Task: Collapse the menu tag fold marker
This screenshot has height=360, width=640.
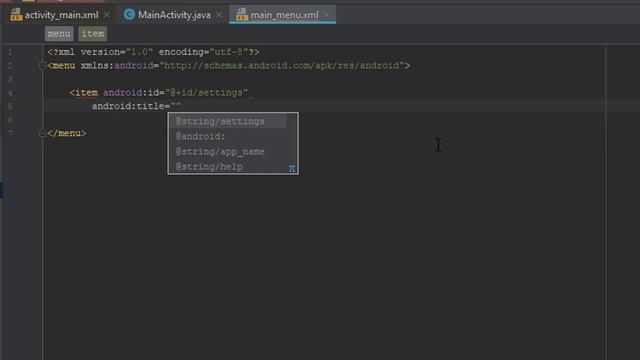Action: click(x=42, y=65)
